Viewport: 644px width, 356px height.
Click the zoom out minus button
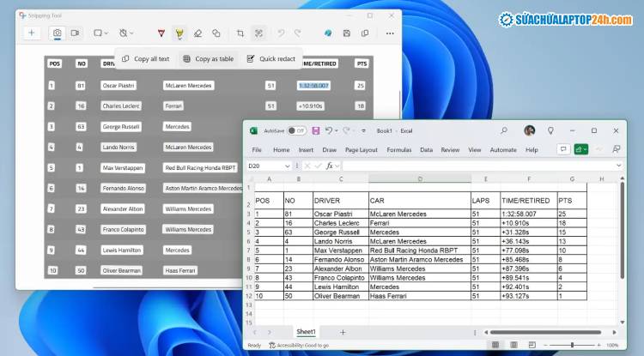[x=546, y=346]
